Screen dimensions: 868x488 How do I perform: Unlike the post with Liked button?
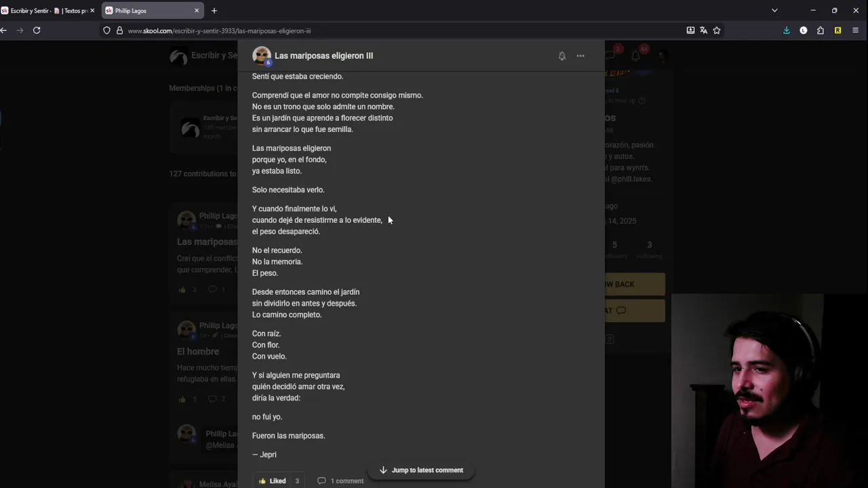[273, 481]
